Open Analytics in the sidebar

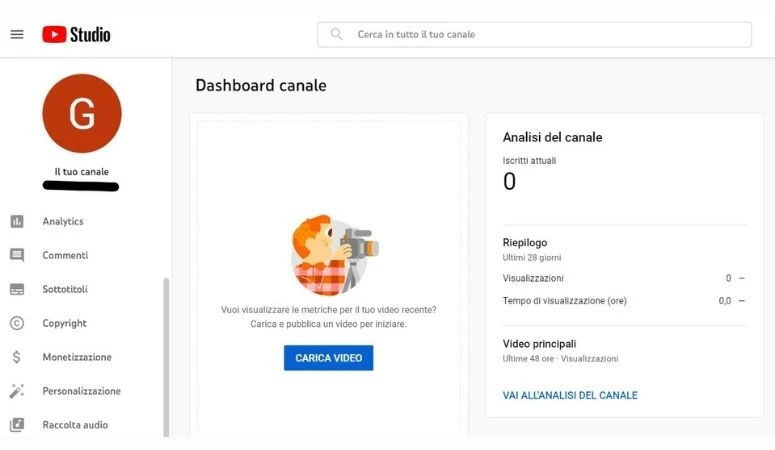pyautogui.click(x=63, y=221)
